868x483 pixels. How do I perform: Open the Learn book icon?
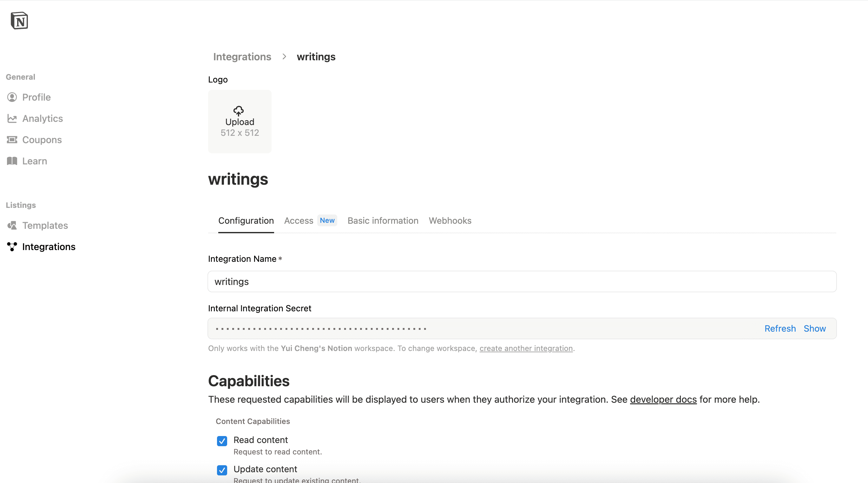[12, 161]
